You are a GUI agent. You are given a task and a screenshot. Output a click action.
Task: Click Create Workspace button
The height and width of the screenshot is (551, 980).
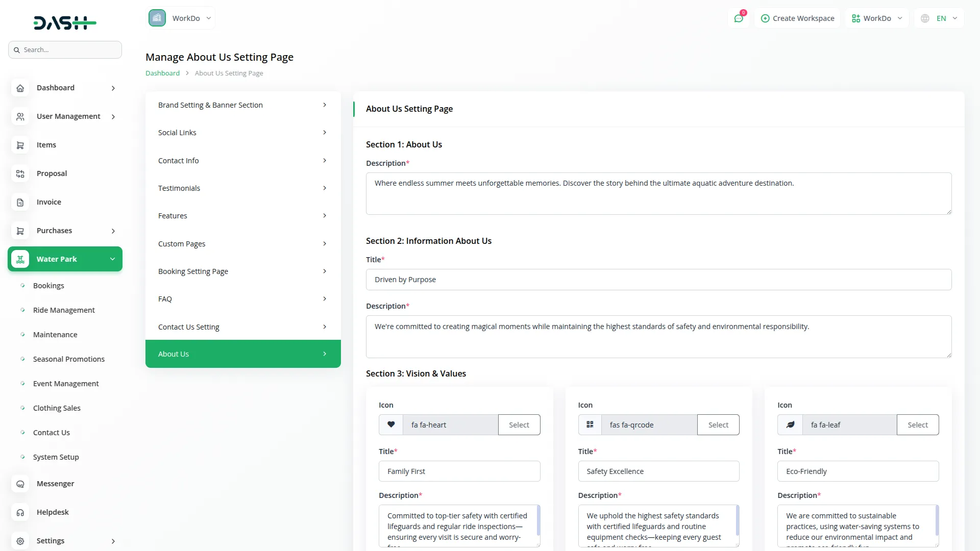coord(797,18)
